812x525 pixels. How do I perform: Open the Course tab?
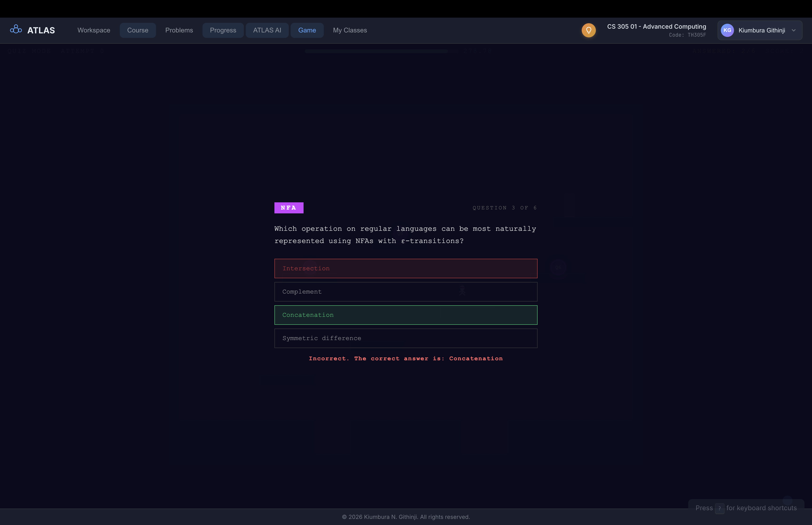pos(138,30)
